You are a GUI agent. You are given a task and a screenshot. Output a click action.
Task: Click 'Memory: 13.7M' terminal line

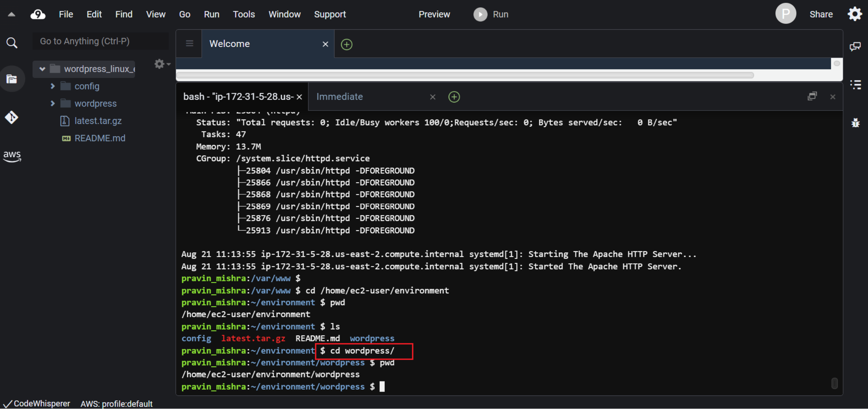coord(228,147)
